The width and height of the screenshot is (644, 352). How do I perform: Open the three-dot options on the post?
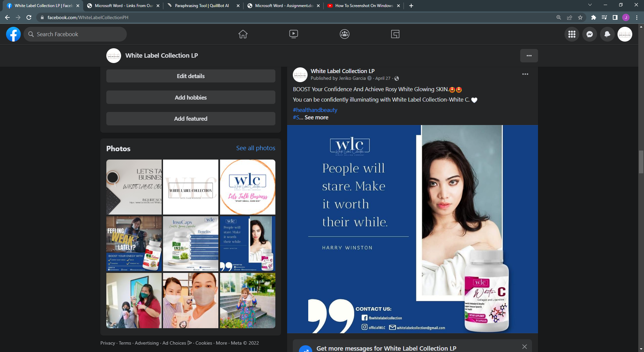[525, 74]
